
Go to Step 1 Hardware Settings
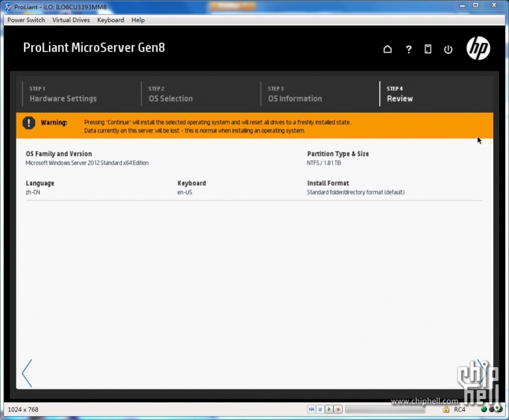[x=63, y=94]
